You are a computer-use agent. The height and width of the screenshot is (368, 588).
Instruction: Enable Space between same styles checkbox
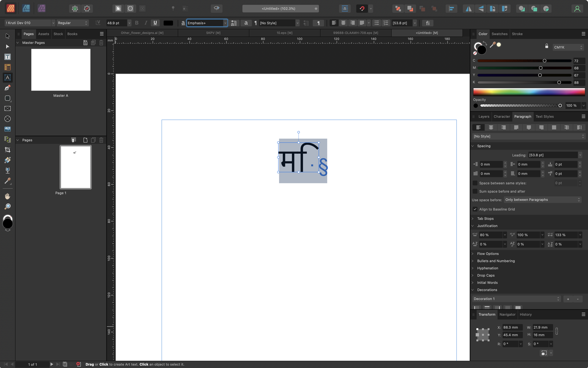coord(475,183)
